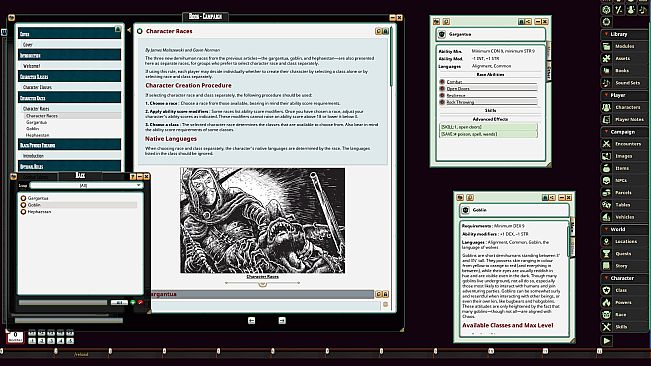Click the Rock Throwing ability link icon
The image size is (651, 366).
[442, 102]
